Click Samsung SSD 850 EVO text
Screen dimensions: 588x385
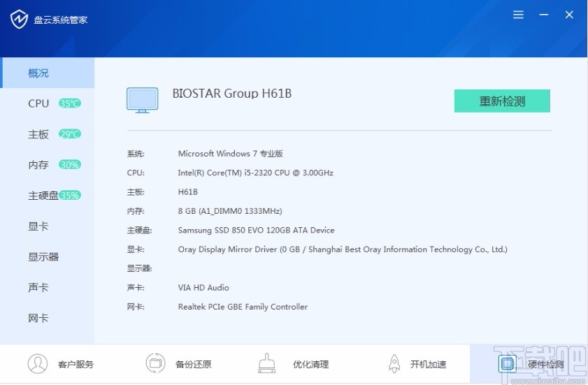[x=256, y=230]
